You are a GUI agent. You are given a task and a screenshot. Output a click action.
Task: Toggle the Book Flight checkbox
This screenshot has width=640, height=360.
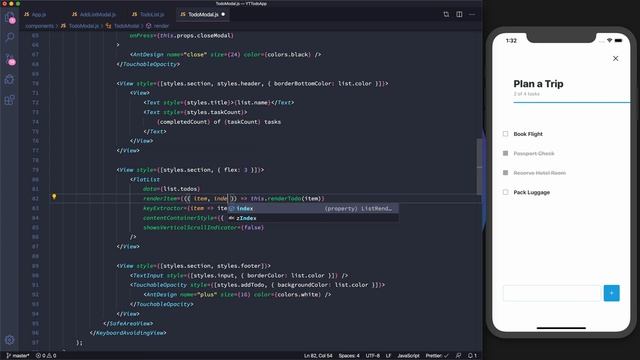point(505,134)
